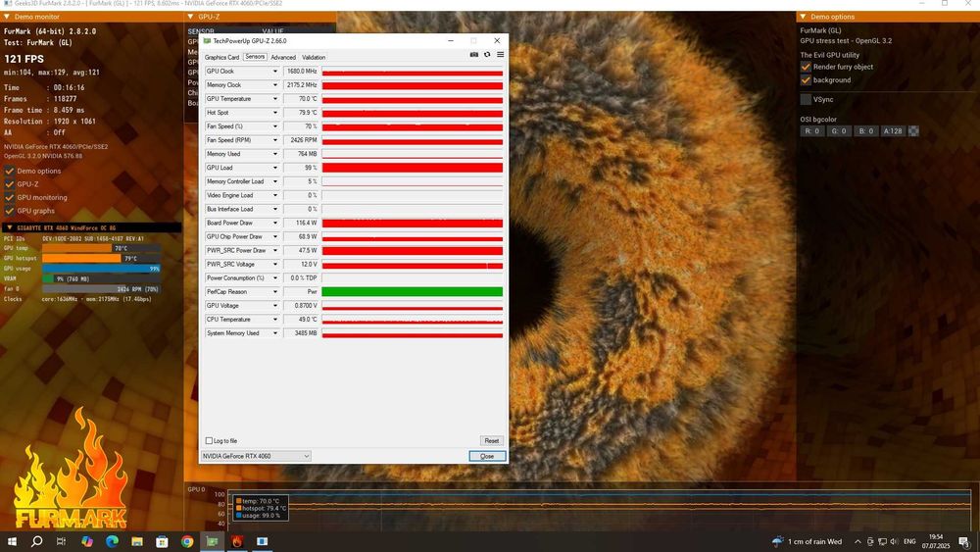Click the GPU-Z screenshot camera icon
Viewport: 980px width, 552px height.
pyautogui.click(x=473, y=55)
